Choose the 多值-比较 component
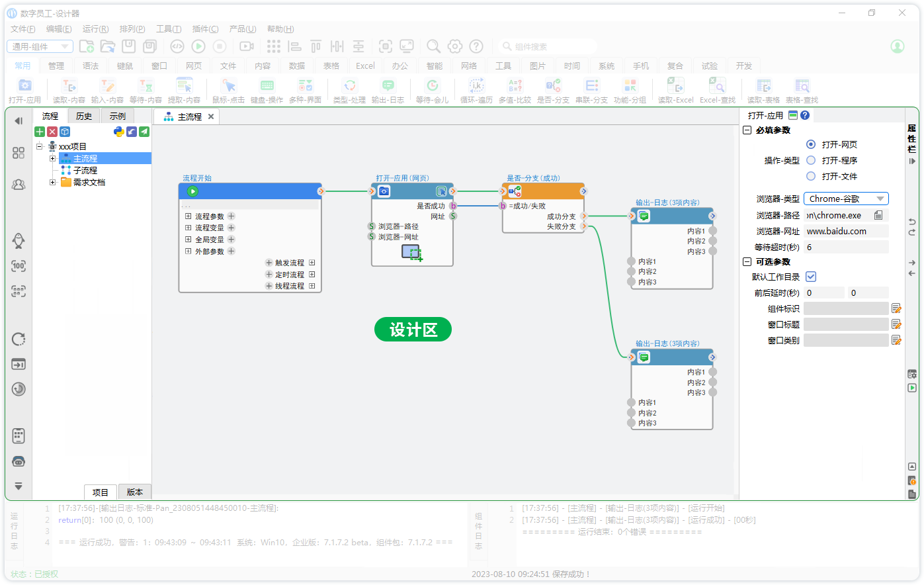The image size is (924, 585). coord(515,90)
